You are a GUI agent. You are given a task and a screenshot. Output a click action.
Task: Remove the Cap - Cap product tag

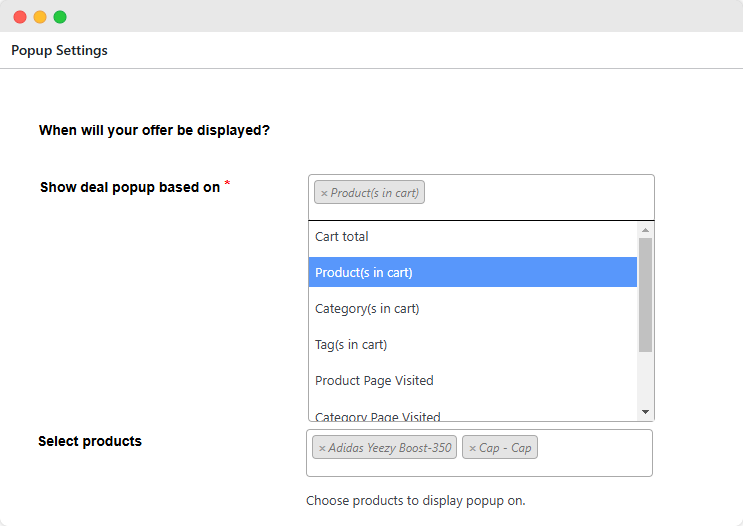tap(472, 448)
